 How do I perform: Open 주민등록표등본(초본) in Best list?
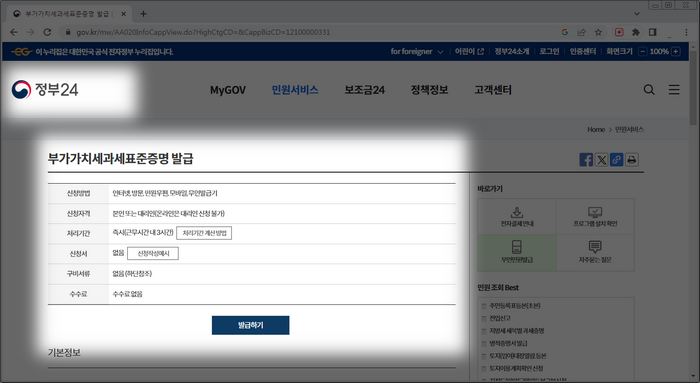(515, 306)
